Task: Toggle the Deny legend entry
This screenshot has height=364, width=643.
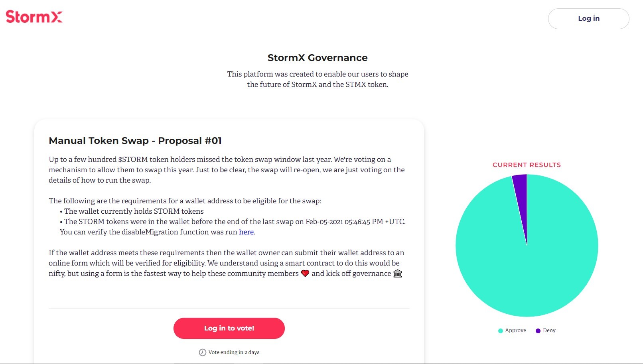Action: [x=546, y=330]
